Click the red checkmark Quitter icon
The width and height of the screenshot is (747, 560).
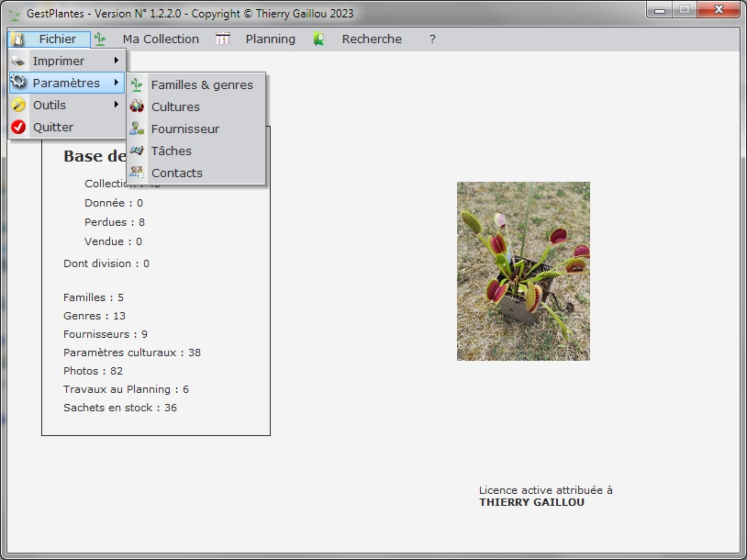click(18, 127)
